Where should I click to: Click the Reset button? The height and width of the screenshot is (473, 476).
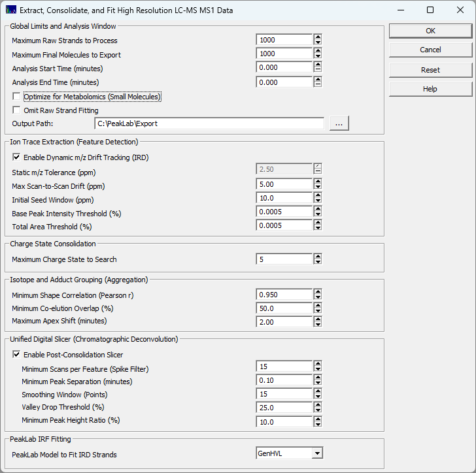pos(430,70)
